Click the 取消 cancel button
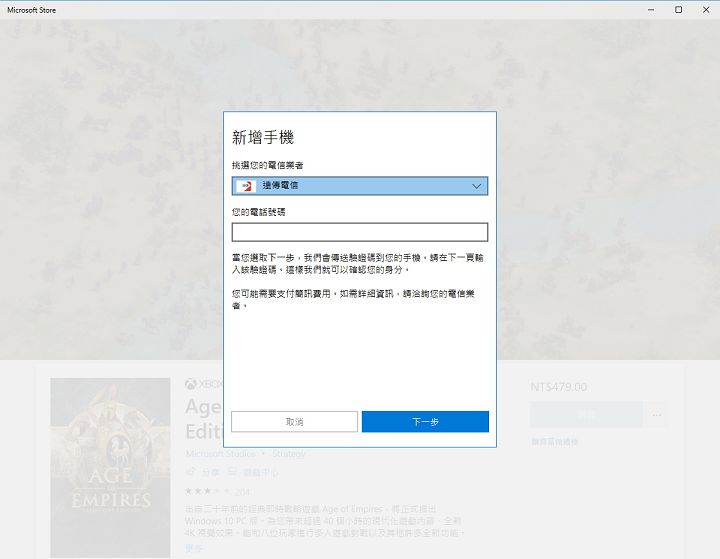 pos(294,422)
